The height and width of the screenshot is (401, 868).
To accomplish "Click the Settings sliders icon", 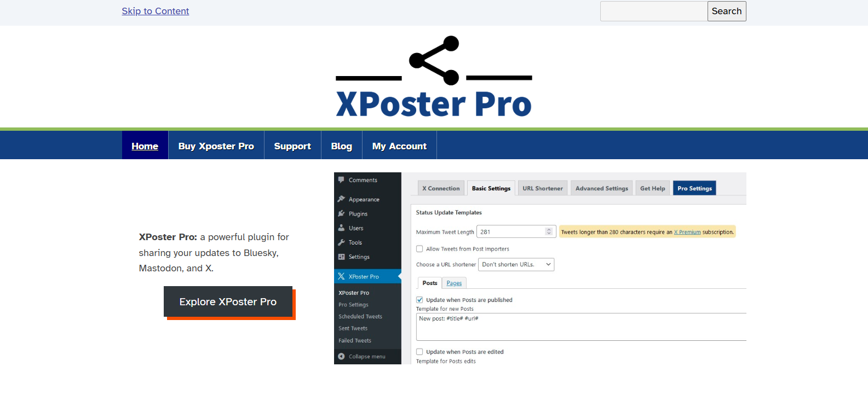I will (x=341, y=257).
